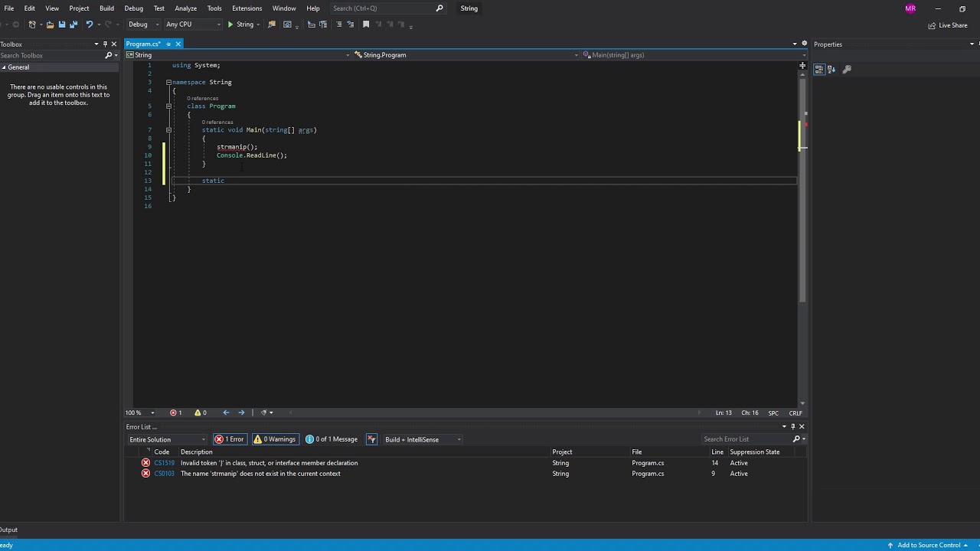Go to previous issue with the left arrow

tap(226, 412)
